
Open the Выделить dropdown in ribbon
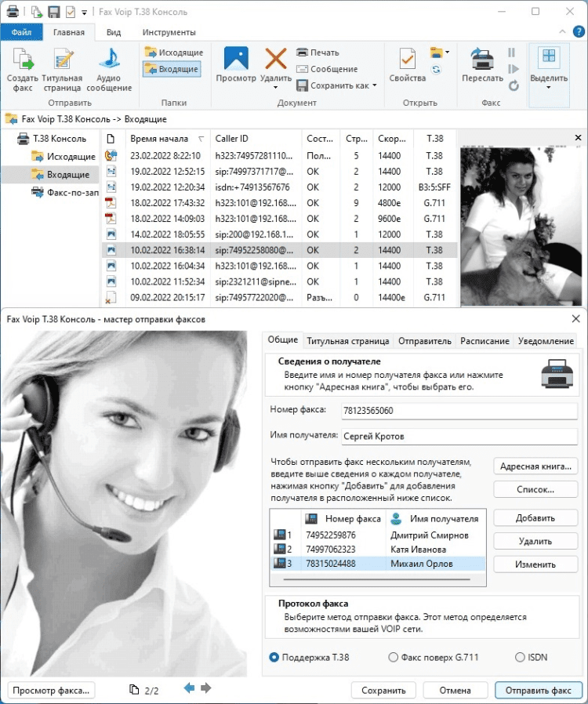tap(549, 87)
